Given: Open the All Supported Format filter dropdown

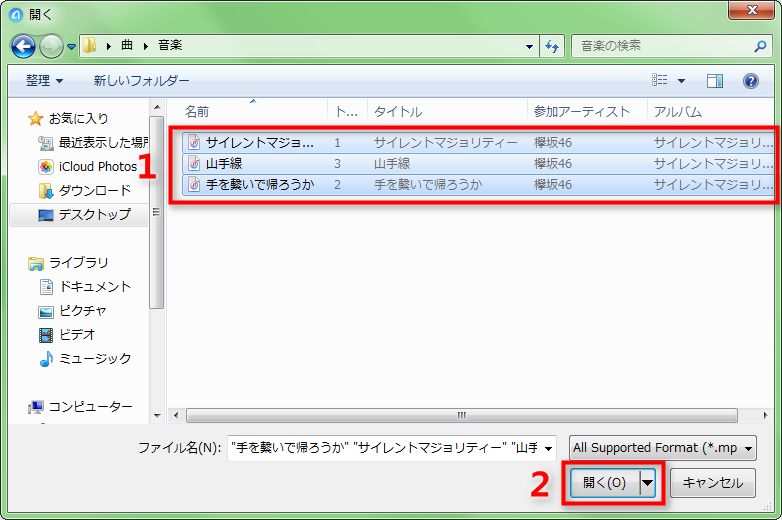Looking at the screenshot, I should (662, 448).
